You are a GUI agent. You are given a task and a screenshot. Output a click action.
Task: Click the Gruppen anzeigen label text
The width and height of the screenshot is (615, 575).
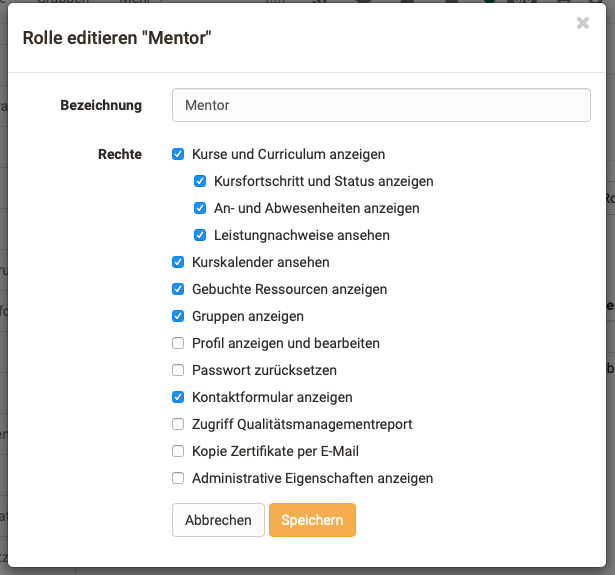[x=247, y=316]
